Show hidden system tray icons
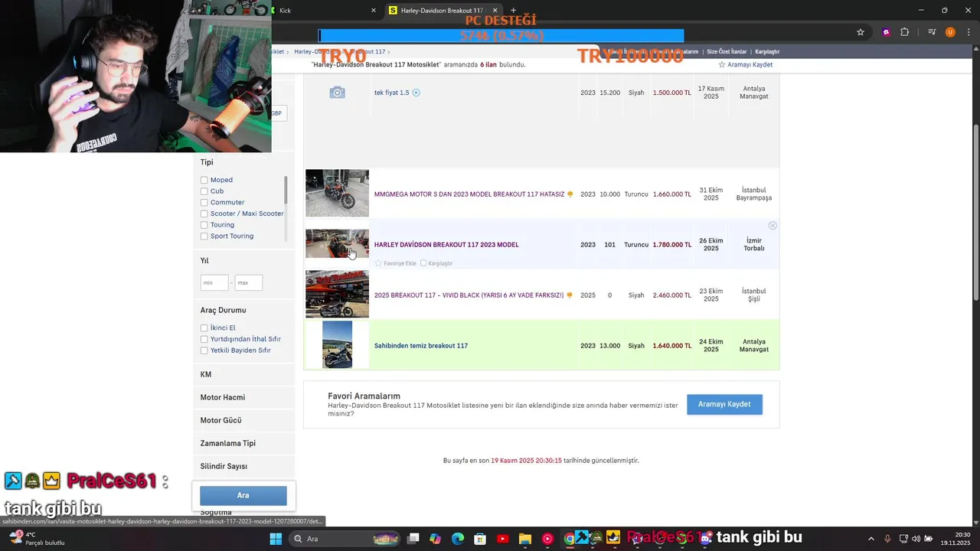 [x=871, y=539]
